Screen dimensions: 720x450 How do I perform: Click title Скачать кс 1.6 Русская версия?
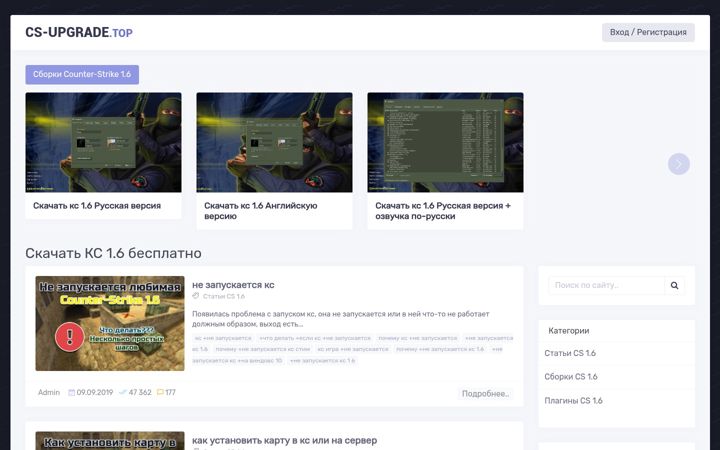coord(97,206)
